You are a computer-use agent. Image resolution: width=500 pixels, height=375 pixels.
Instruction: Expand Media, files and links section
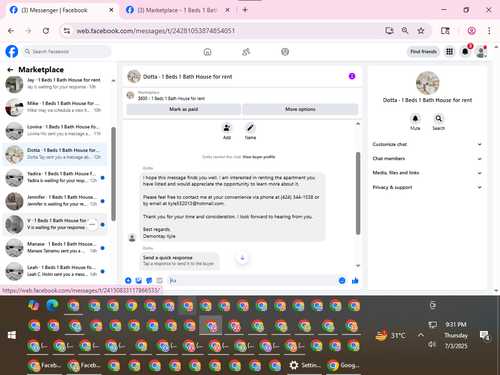pos(427,173)
